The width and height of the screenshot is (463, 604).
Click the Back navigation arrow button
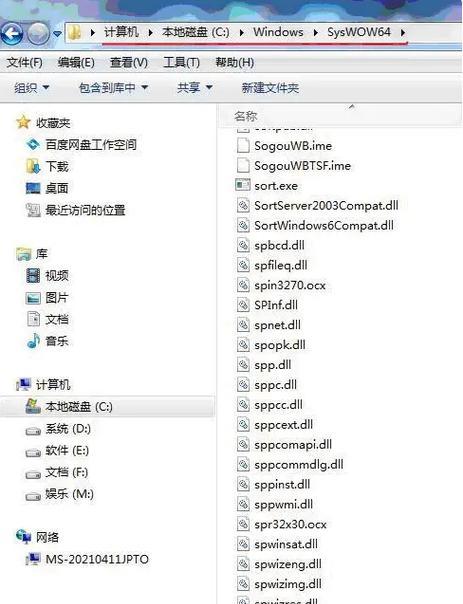12,34
